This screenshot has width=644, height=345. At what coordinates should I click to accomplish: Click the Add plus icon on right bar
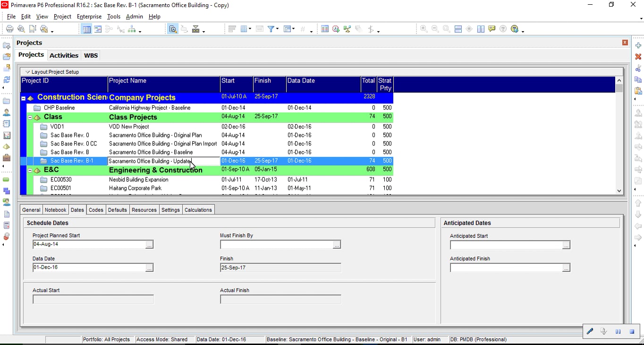coord(638,45)
